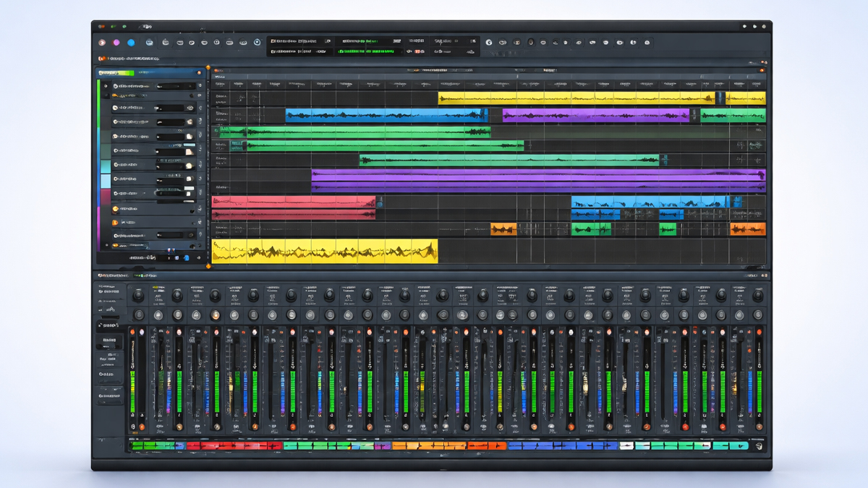Select the yellow audio clip on the bottom track
This screenshot has height=488, width=868.
coord(324,251)
